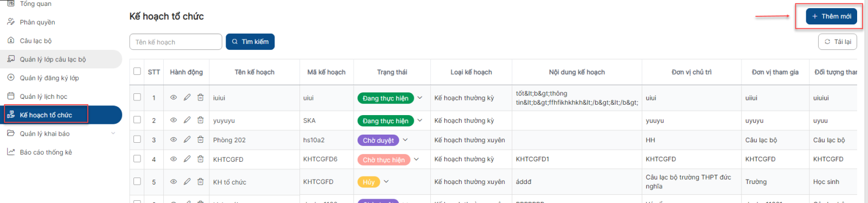
Task: View row 5 details via the eye icon
Action: pos(174,181)
